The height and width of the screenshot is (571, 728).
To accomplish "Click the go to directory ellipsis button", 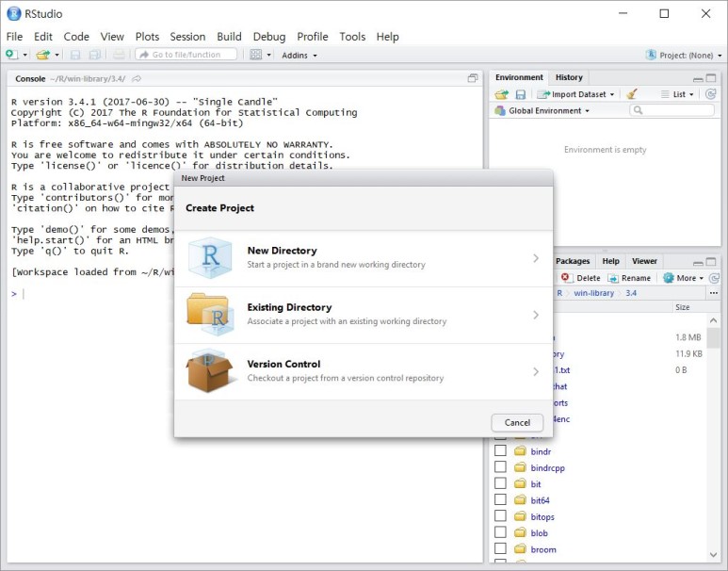I will [714, 293].
